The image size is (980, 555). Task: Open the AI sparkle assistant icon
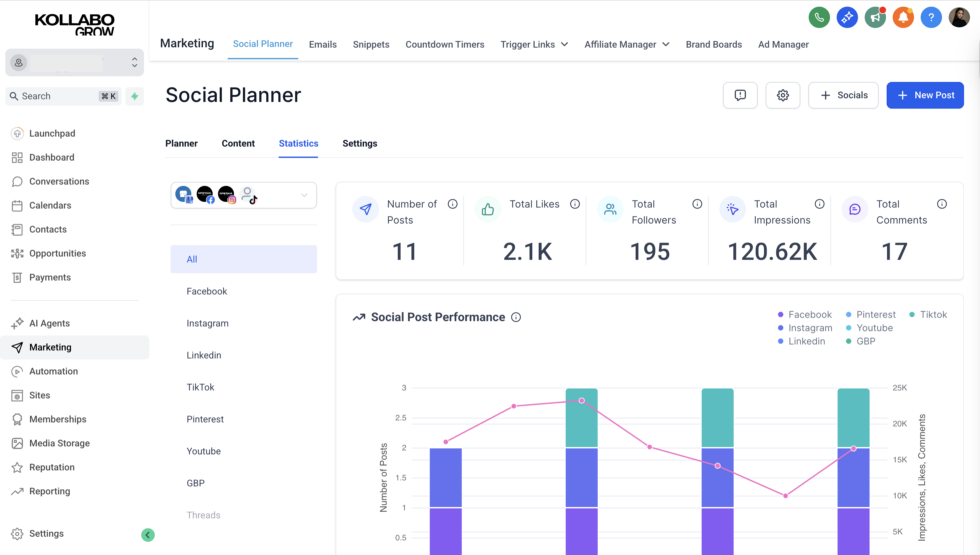[847, 18]
